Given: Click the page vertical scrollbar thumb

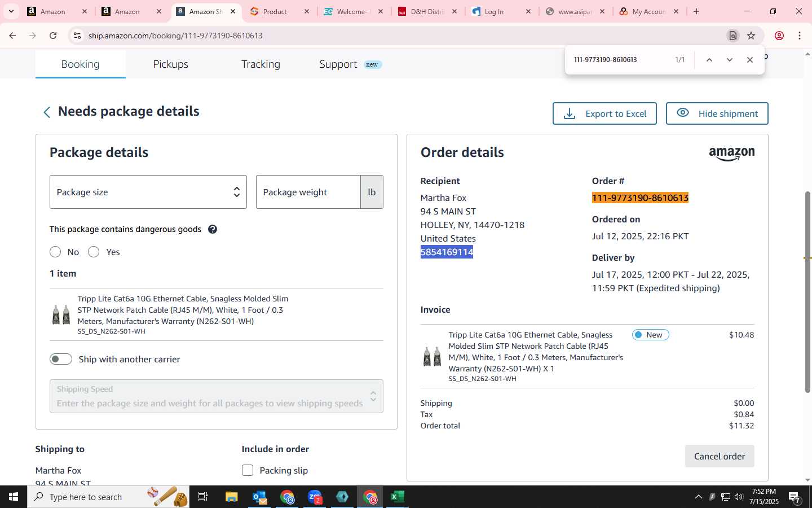Looking at the screenshot, I should (x=807, y=292).
